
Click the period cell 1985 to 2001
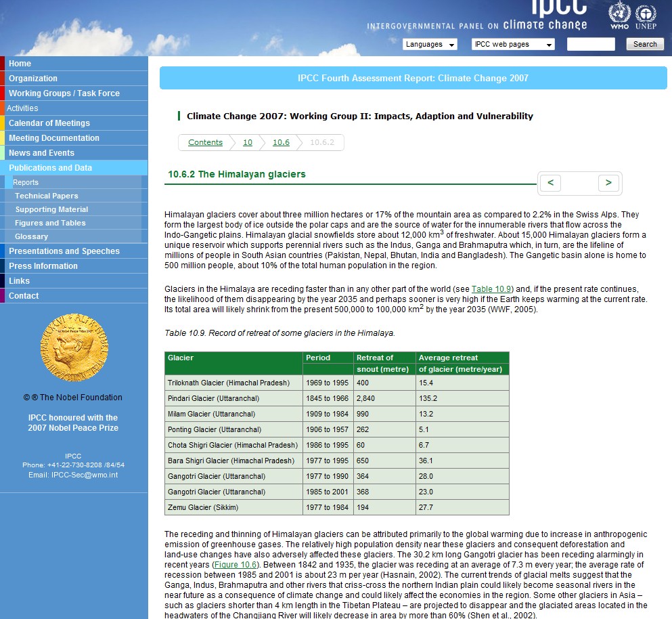(328, 492)
